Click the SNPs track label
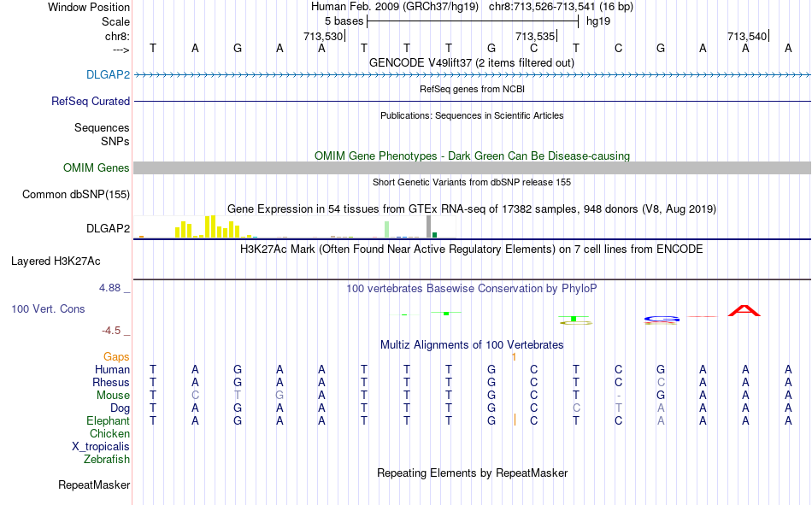812x505 pixels. (x=115, y=141)
